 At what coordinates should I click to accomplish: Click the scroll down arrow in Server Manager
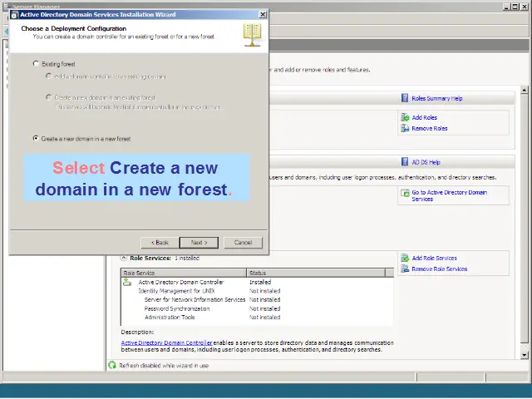pos(525,355)
